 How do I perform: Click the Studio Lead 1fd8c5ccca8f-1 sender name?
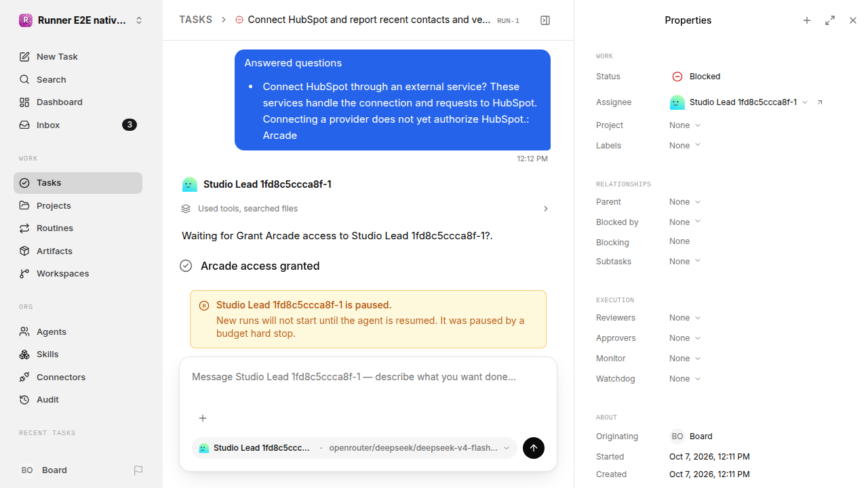click(267, 184)
